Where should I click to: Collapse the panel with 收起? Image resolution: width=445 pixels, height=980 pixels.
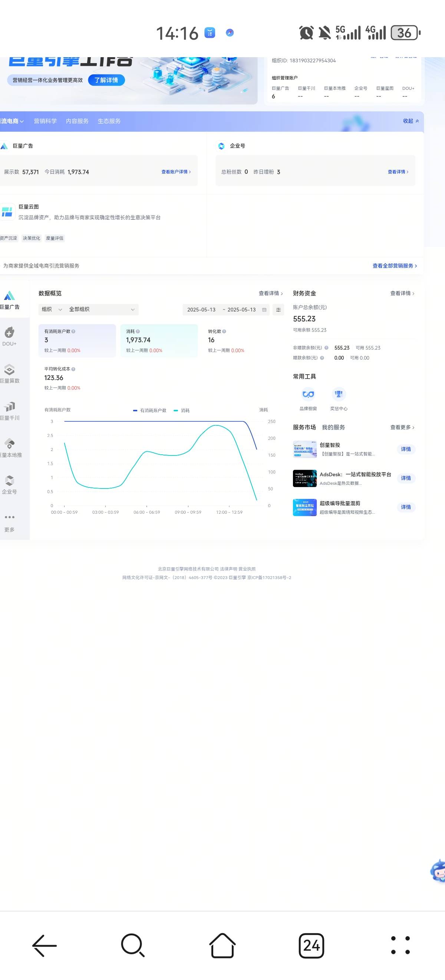point(411,121)
